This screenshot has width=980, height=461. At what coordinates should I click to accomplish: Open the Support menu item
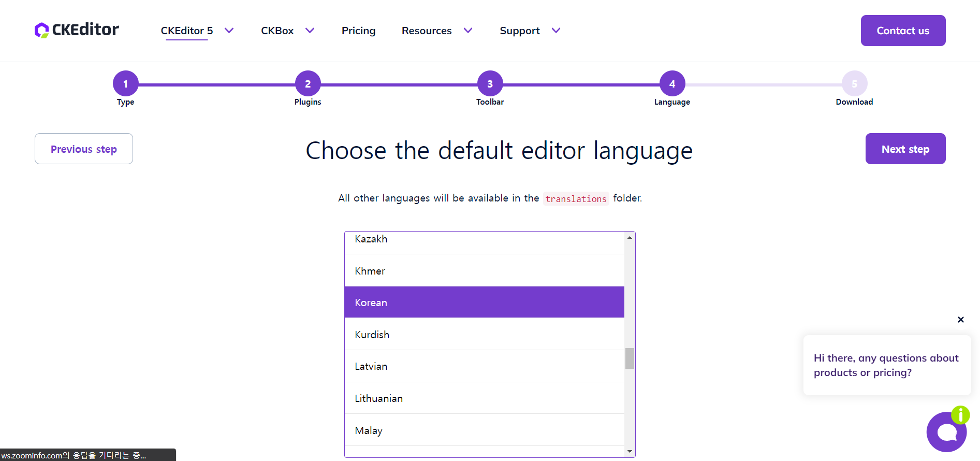pos(520,31)
